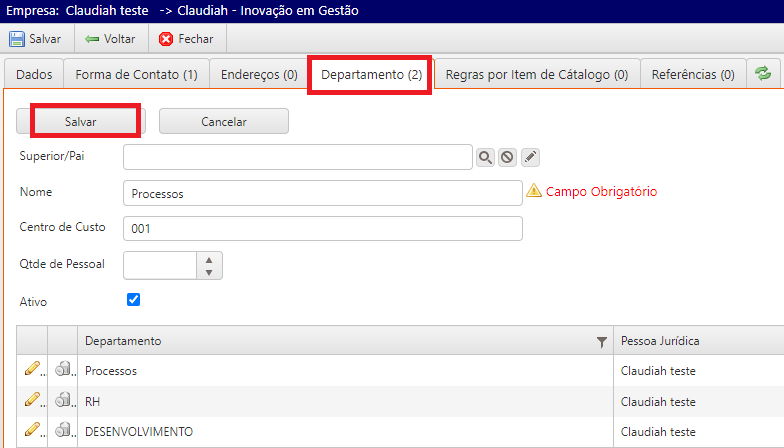Open filter on Departamento column
The height and width of the screenshot is (448, 784).
tap(601, 342)
